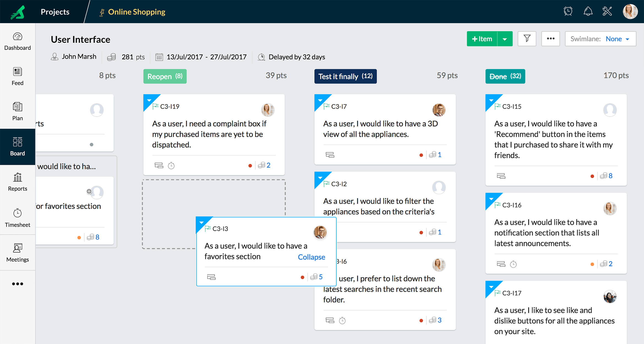
Task: Click red priority dot on card C3-I19
Action: click(x=250, y=166)
